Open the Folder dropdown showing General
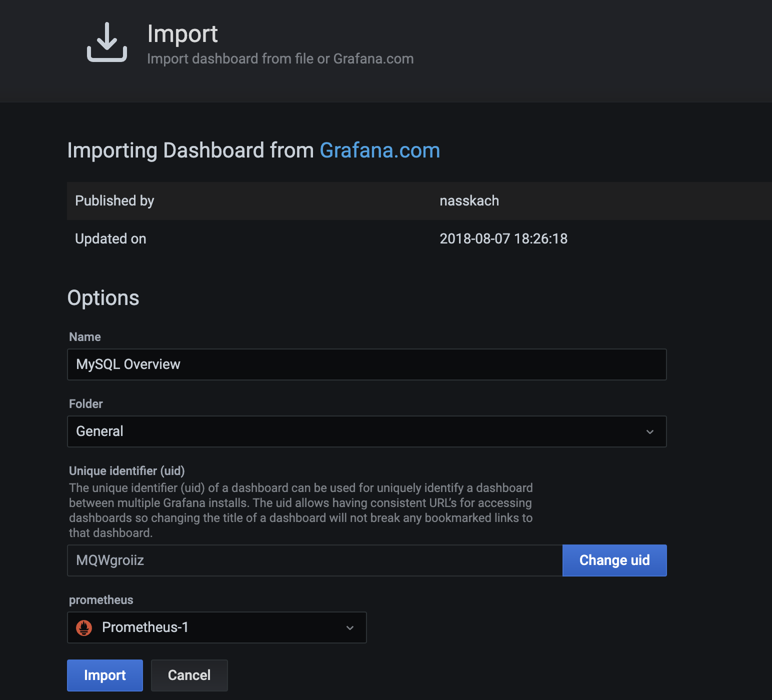Viewport: 772px width, 700px height. coord(367,431)
